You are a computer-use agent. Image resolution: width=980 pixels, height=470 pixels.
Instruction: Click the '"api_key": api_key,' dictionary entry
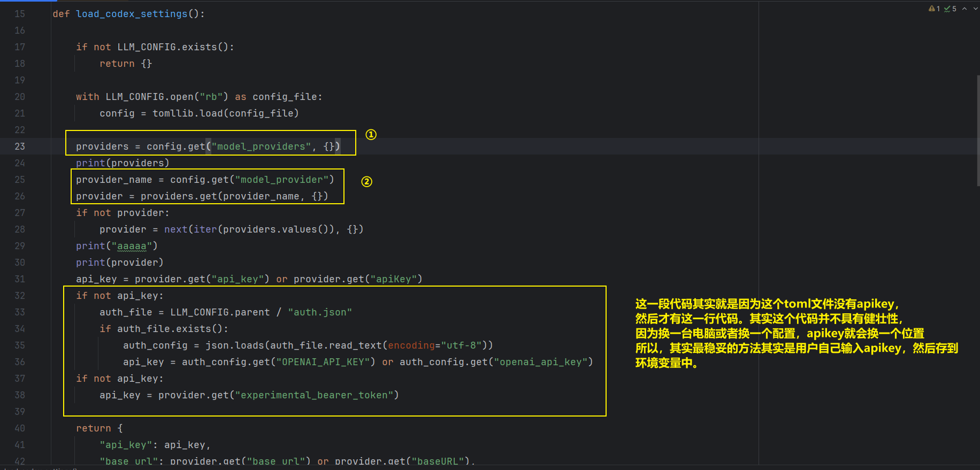pyautogui.click(x=155, y=445)
